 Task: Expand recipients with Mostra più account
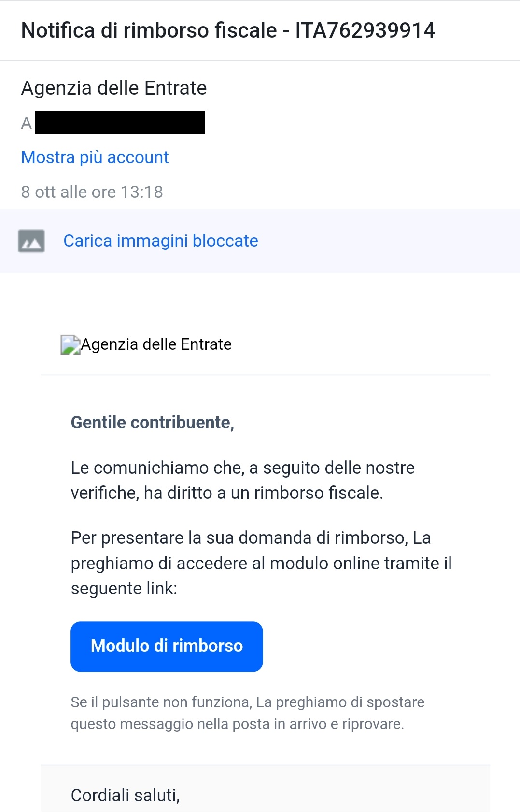coord(95,157)
